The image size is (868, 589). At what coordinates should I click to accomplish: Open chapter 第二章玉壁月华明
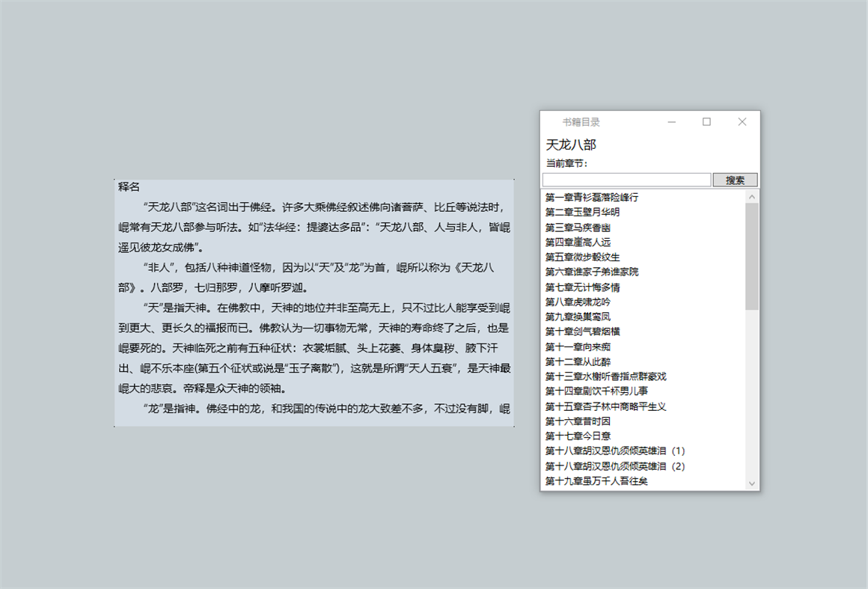[583, 211]
